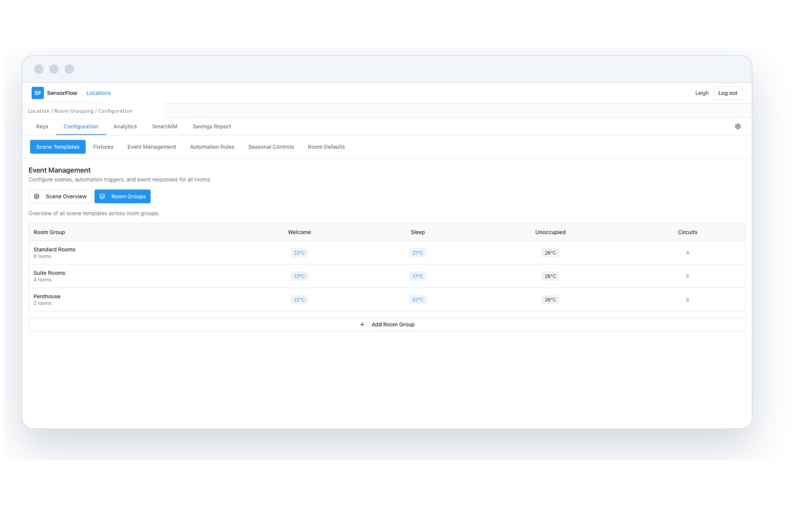Click Suite Rooms Welcome temperature 23°C
Screen dimensions: 812x508
(299, 276)
